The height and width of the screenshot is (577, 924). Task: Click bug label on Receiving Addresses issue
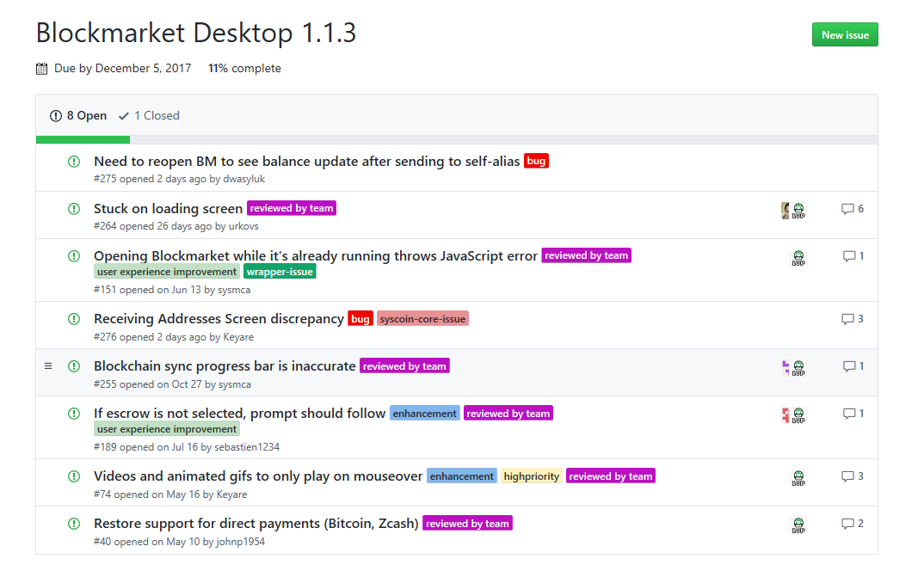[x=360, y=318]
